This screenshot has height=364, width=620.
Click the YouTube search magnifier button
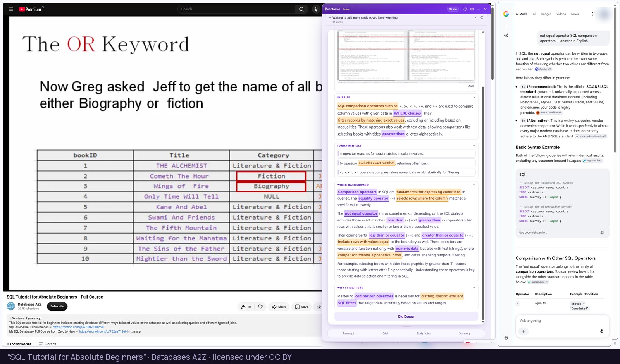tap(301, 9)
